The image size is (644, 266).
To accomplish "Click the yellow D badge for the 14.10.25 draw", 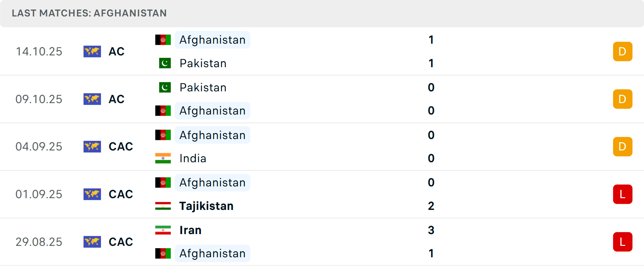I will tap(623, 51).
